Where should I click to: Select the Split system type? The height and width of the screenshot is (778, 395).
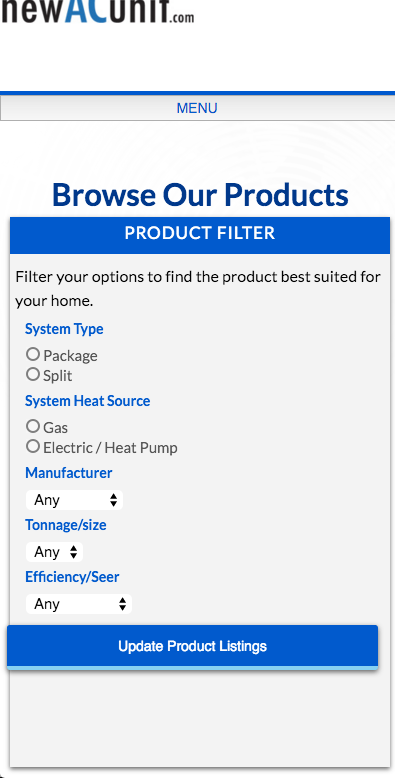(33, 374)
